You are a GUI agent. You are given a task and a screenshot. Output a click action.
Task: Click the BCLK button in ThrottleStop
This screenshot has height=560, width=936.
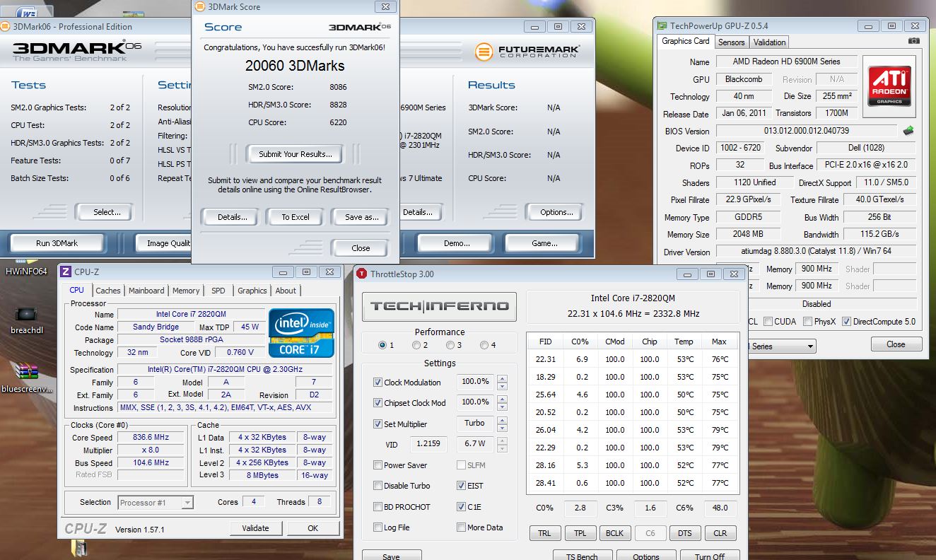pyautogui.click(x=614, y=534)
